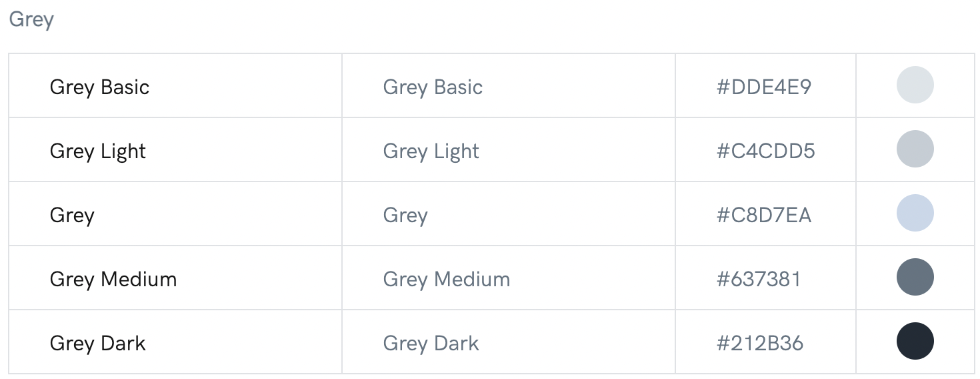
Task: Click the pale blue Grey color circle
Action: point(915,214)
